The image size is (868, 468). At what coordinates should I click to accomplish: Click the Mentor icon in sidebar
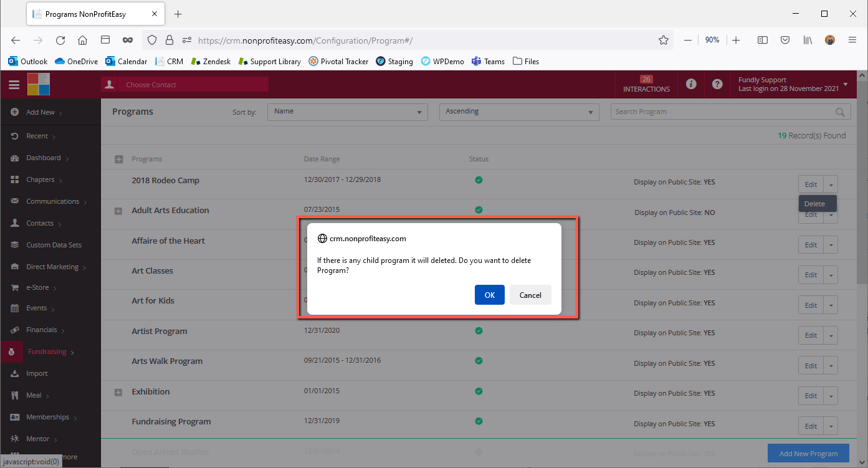[x=14, y=439]
